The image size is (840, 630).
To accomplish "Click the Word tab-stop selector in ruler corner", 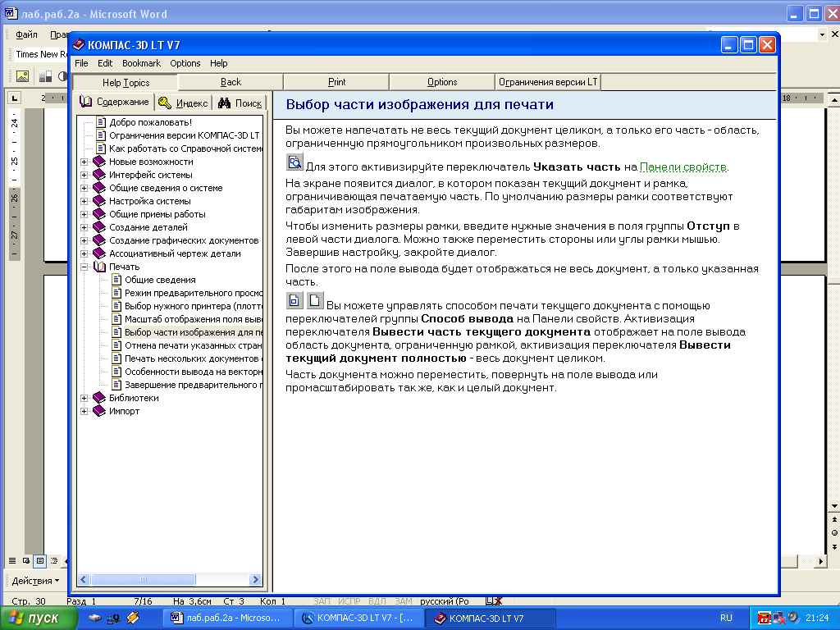I will [x=15, y=98].
